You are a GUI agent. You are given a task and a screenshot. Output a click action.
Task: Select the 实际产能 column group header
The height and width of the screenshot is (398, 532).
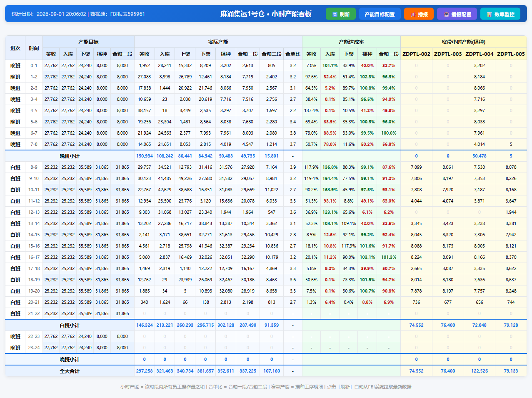pyautogui.click(x=218, y=42)
